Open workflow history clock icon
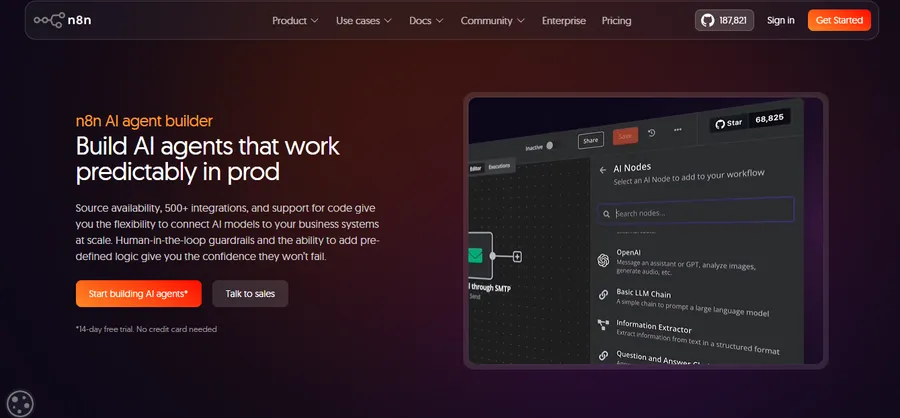 [x=651, y=133]
